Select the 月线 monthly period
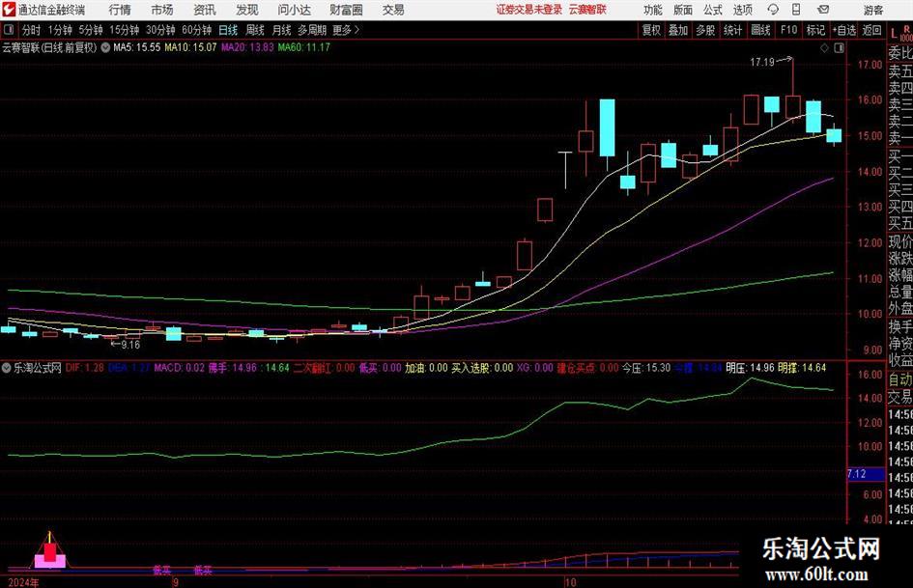The width and height of the screenshot is (913, 588). 281,30
